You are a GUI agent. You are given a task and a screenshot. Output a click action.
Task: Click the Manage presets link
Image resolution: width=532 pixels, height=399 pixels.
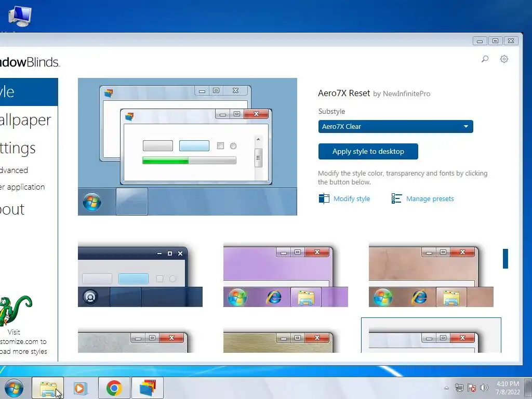point(430,199)
